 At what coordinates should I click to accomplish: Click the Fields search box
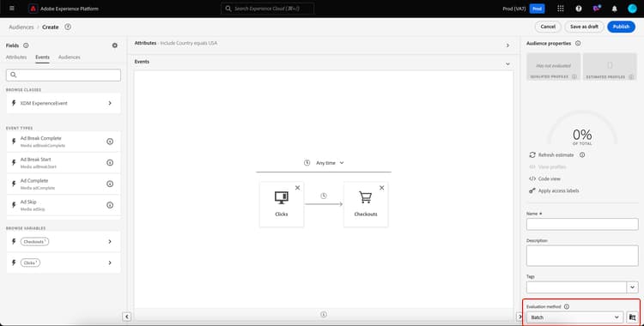(64, 75)
